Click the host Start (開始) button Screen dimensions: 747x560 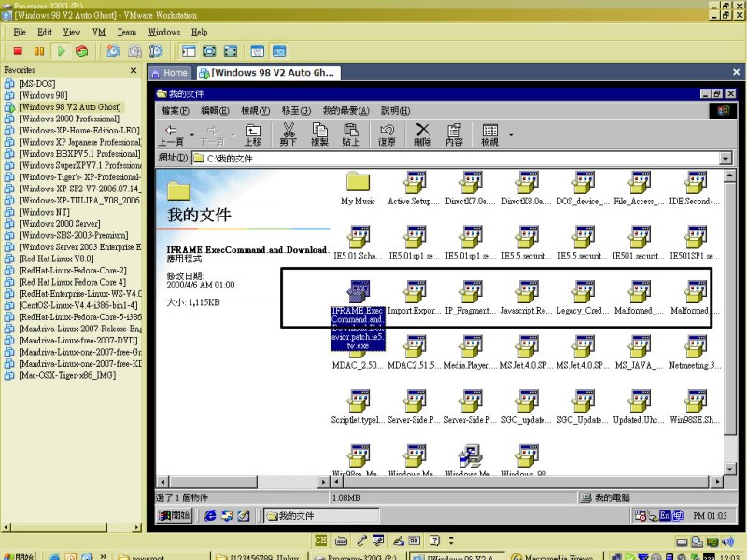pos(18,556)
